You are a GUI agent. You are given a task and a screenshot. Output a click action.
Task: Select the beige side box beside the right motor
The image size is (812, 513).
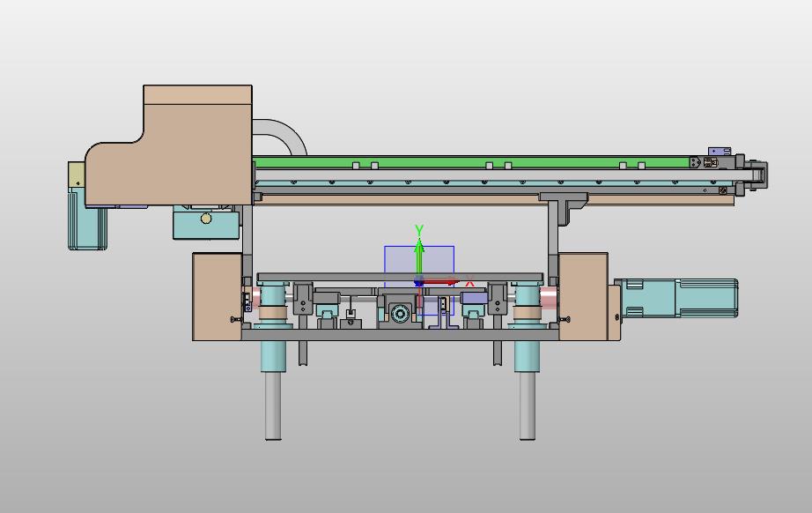pyautogui.click(x=583, y=297)
